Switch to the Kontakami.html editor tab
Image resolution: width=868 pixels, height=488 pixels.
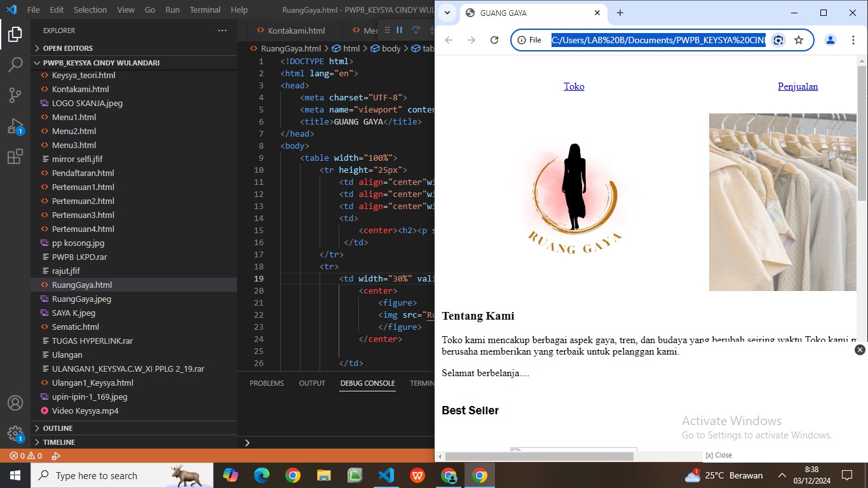coord(296,30)
